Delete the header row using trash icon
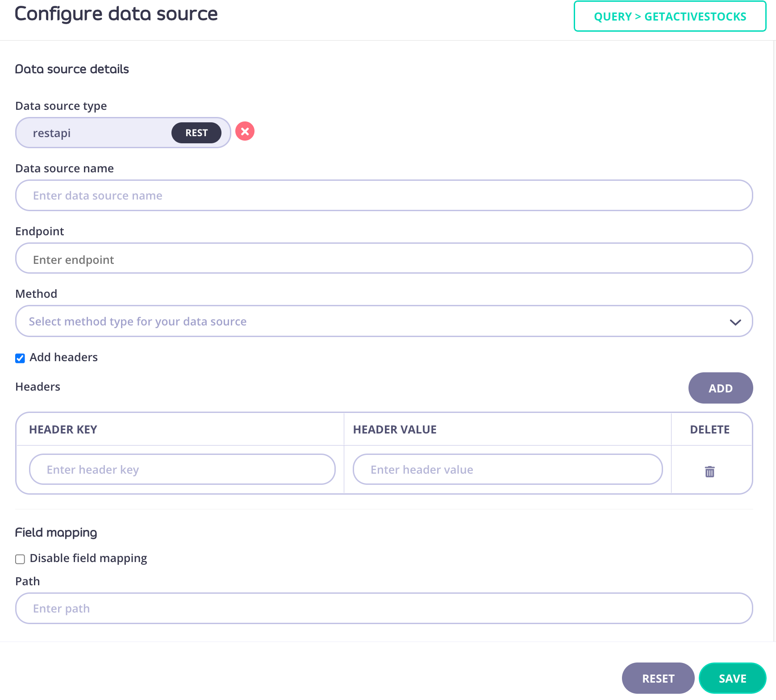Image resolution: width=776 pixels, height=700 pixels. pyautogui.click(x=709, y=471)
